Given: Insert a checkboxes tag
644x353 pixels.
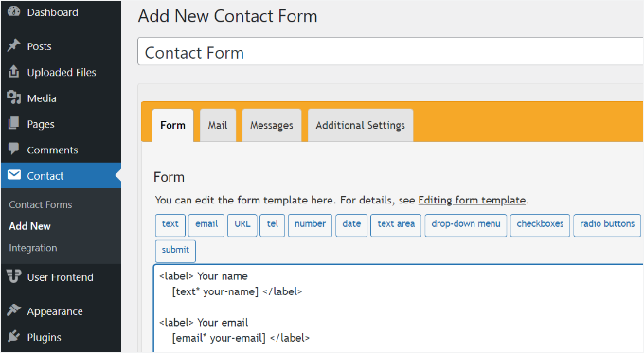Looking at the screenshot, I should click(540, 224).
